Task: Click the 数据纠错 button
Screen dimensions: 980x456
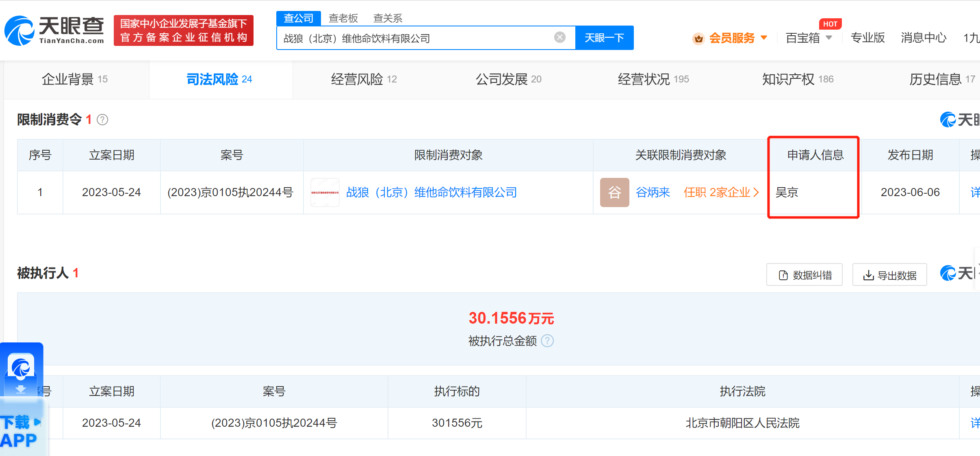Action: click(804, 275)
